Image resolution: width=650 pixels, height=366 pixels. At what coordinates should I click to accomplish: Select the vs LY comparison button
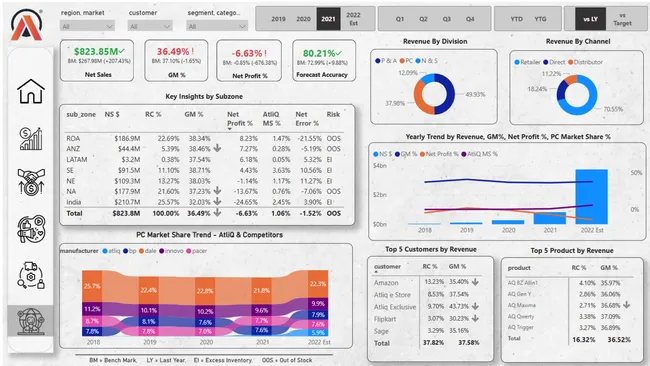tap(590, 19)
